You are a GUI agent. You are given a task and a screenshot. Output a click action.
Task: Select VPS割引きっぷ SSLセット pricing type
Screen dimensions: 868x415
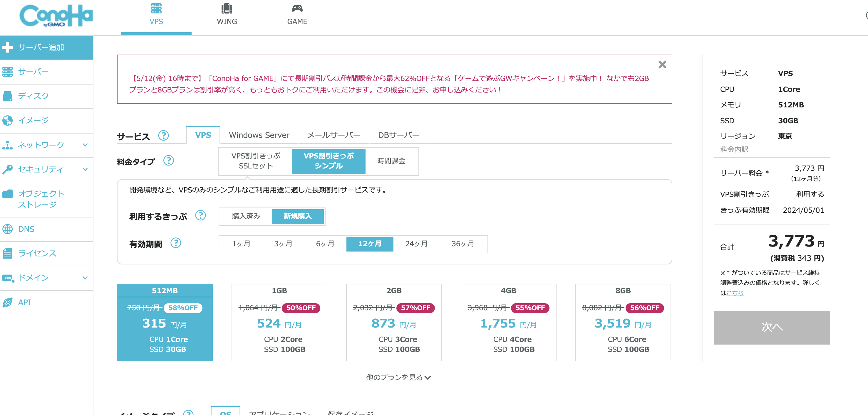pyautogui.click(x=255, y=161)
